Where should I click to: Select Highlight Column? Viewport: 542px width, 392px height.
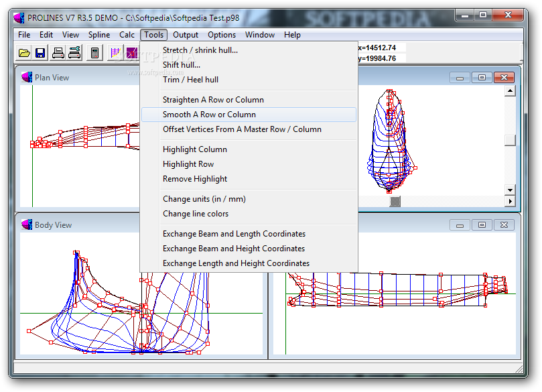249,149
